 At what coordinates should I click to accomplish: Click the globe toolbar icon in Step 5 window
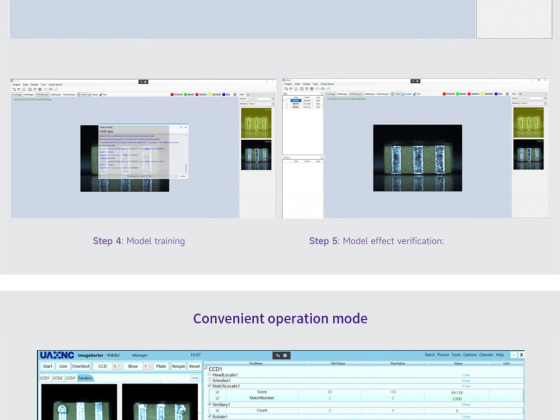[x=312, y=89]
